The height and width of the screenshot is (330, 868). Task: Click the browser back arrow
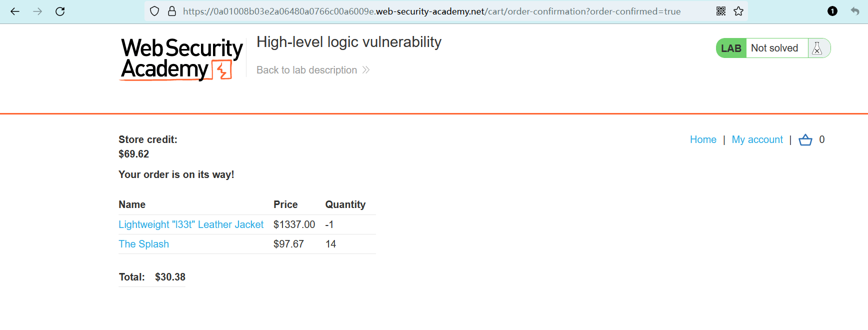(x=15, y=11)
